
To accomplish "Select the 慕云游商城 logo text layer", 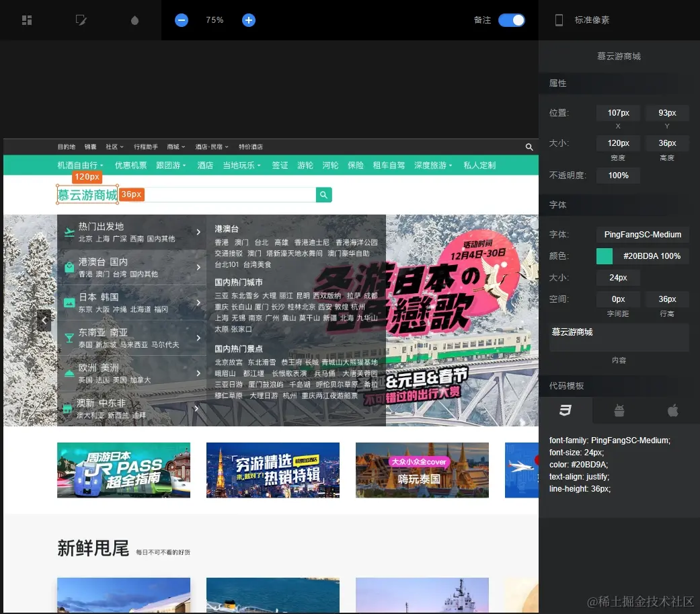I will click(87, 195).
